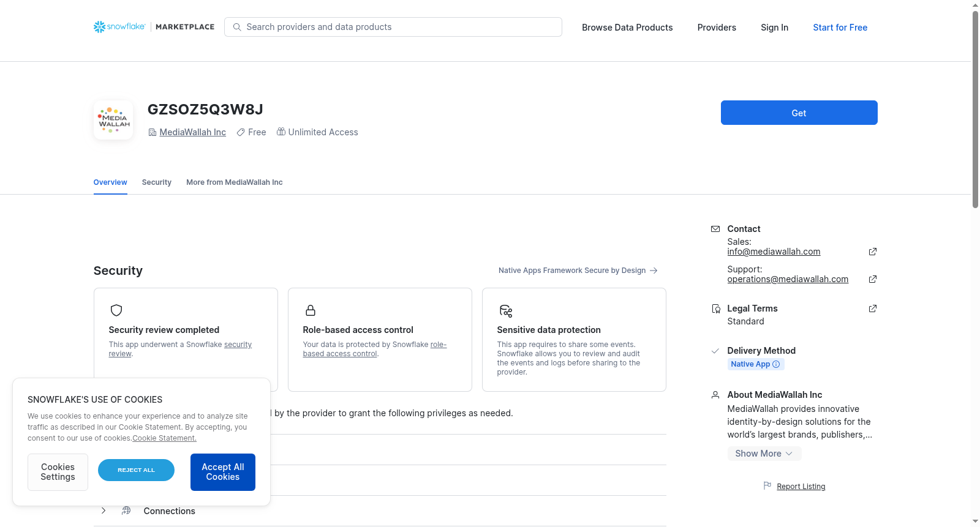
Task: Open the MediaWallah Inc provider link
Action: pos(192,132)
